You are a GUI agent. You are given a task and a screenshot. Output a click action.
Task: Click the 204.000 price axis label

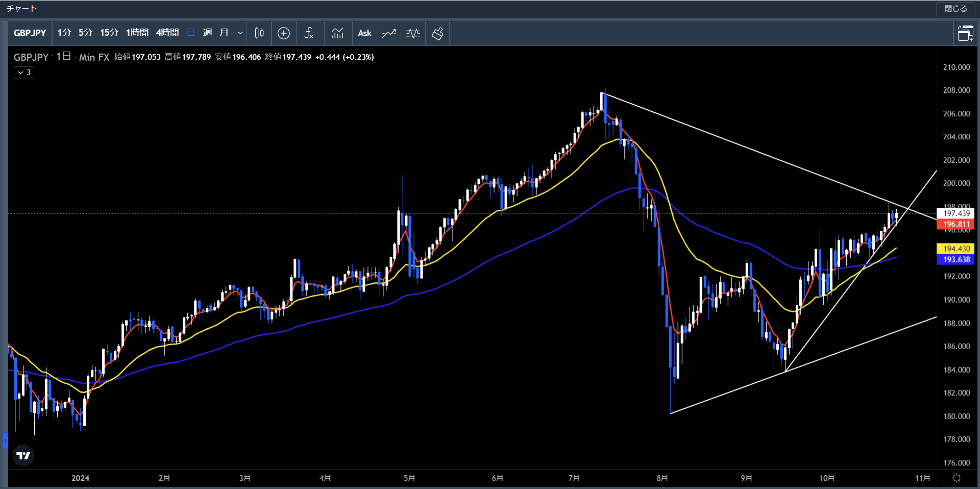click(957, 137)
